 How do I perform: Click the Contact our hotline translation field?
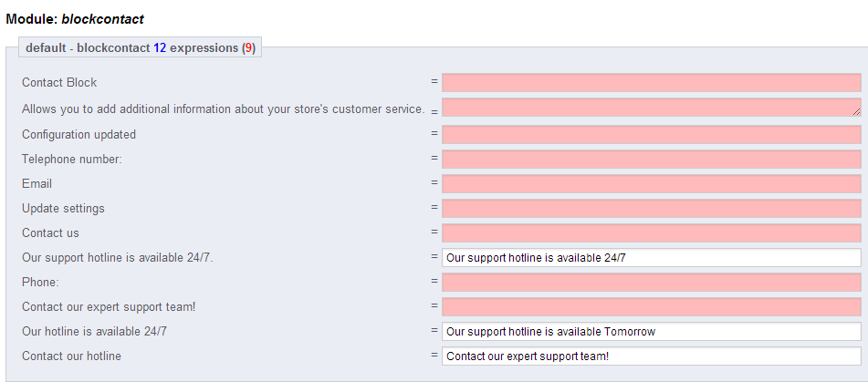[651, 356]
